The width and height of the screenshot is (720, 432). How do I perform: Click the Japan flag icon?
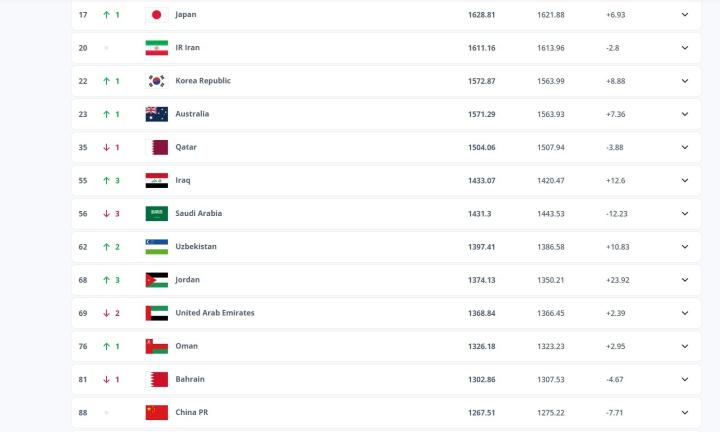(156, 15)
